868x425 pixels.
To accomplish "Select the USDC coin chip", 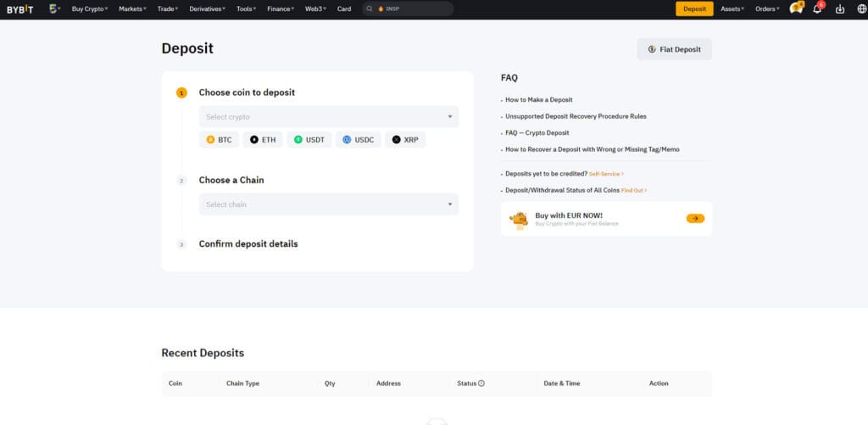I will 359,140.
